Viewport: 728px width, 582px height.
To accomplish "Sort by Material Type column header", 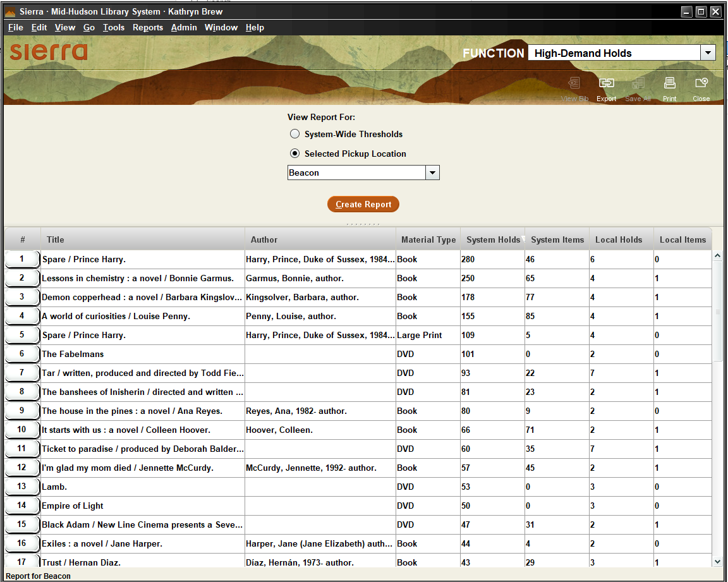I will coord(428,239).
